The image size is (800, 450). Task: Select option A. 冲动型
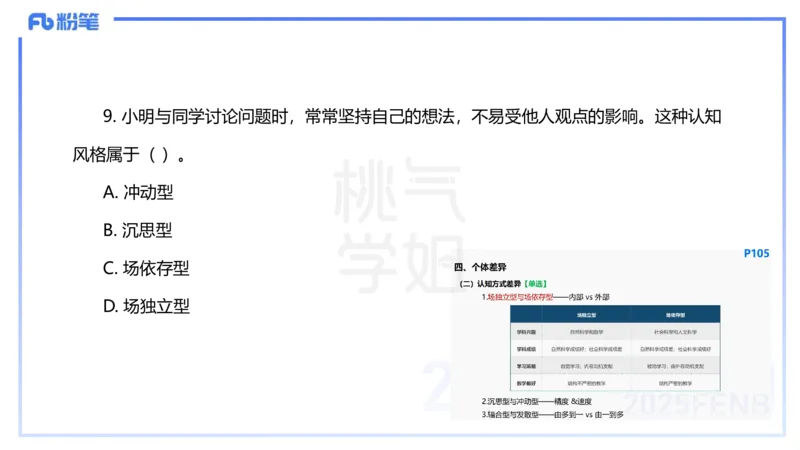coord(138,192)
